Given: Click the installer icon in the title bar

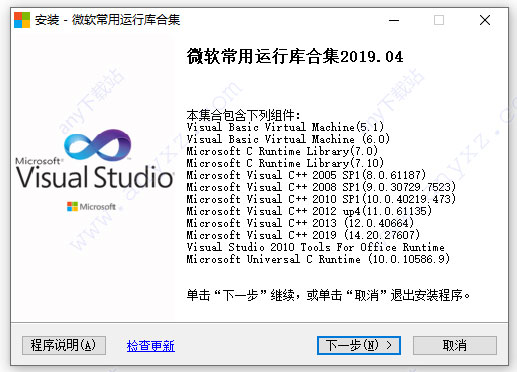Looking at the screenshot, I should pyautogui.click(x=22, y=20).
